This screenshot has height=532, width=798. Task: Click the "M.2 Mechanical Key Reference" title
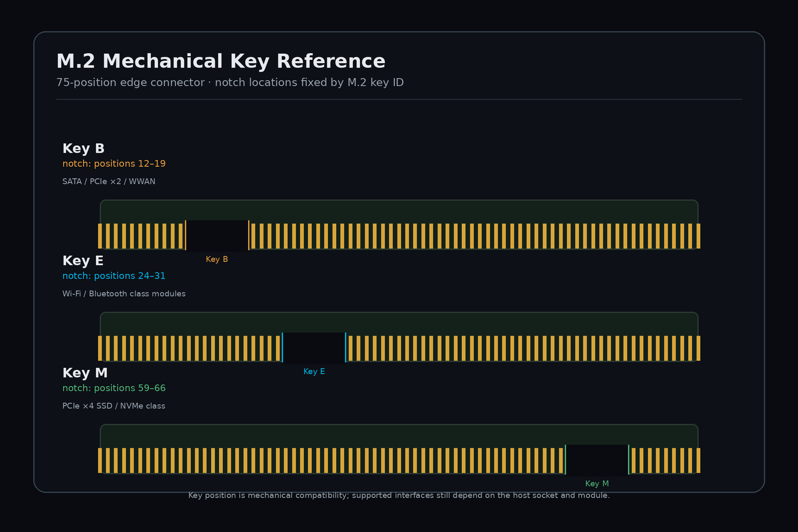[221, 61]
